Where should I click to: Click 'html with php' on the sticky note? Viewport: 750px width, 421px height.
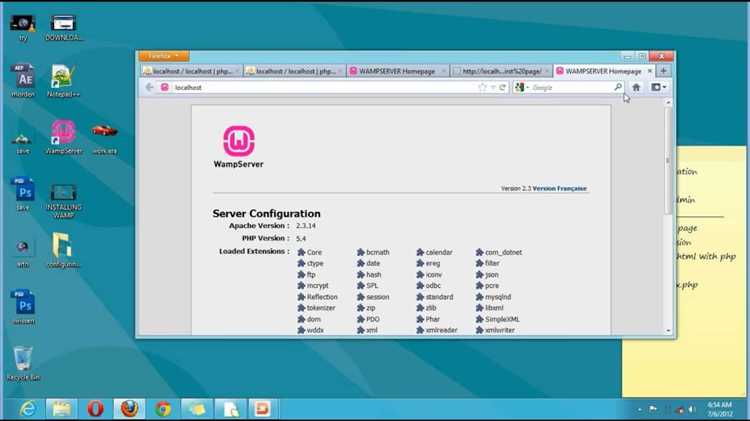[x=706, y=256]
